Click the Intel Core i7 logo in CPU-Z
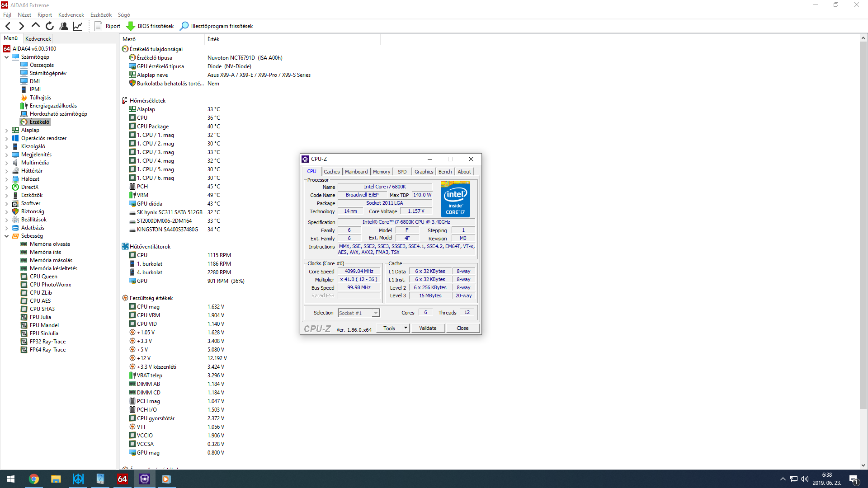The image size is (868, 488). [455, 199]
